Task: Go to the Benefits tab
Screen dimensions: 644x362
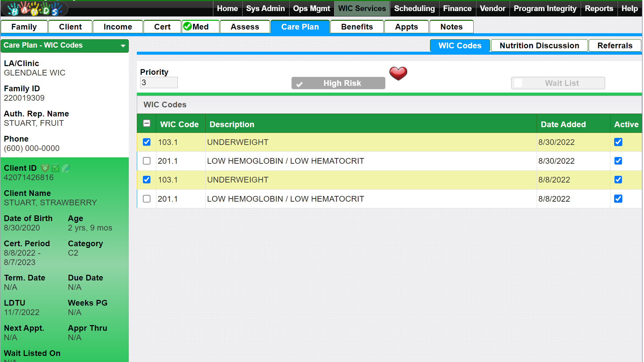Action: [x=357, y=27]
